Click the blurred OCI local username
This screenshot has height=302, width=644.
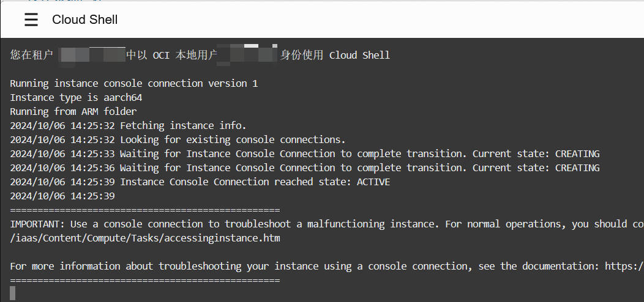coord(247,54)
